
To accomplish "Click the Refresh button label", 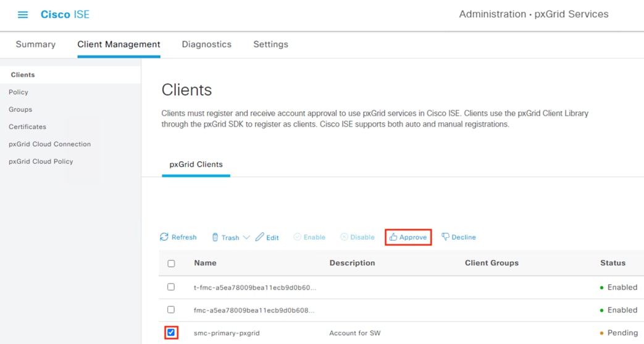I will tap(184, 237).
